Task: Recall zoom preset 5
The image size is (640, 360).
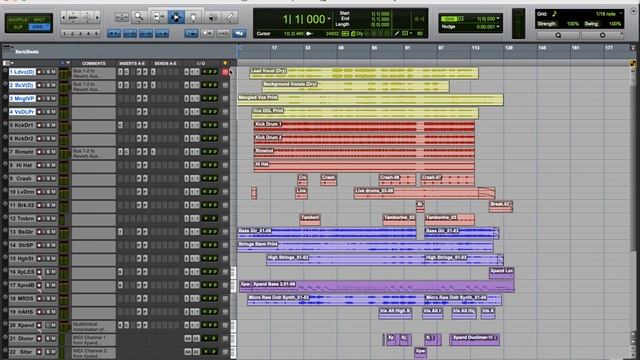Action: coord(97,33)
